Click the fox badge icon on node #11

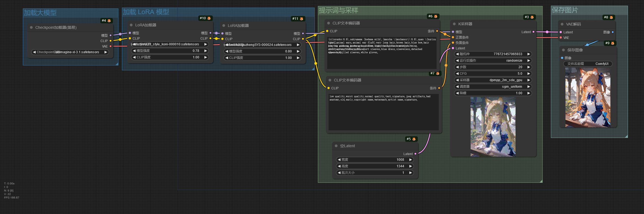coord(302,19)
